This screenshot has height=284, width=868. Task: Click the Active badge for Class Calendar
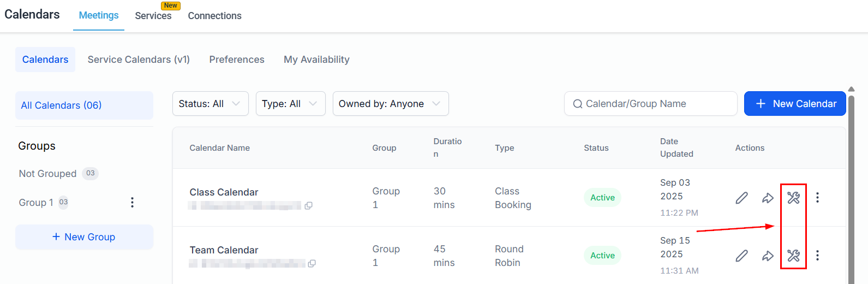click(x=602, y=198)
